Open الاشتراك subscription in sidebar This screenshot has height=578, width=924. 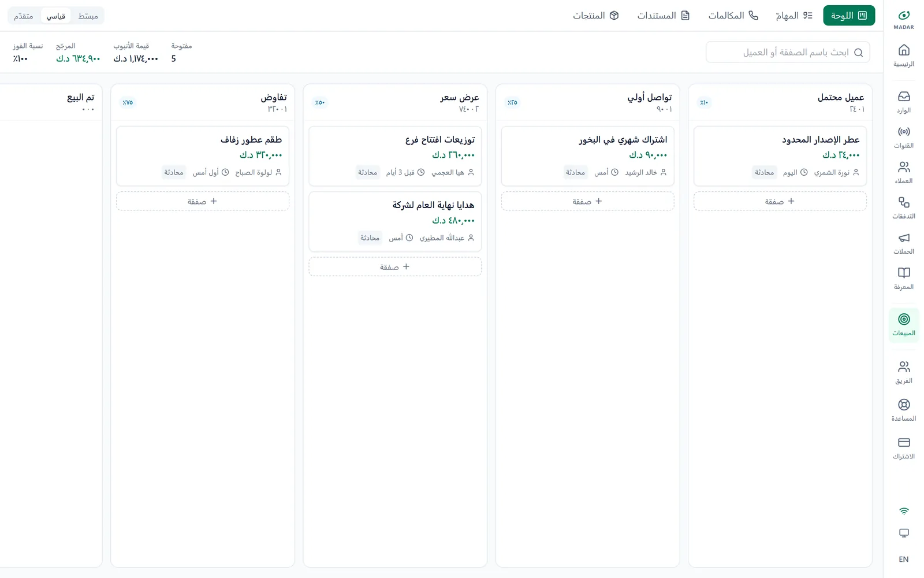click(904, 448)
